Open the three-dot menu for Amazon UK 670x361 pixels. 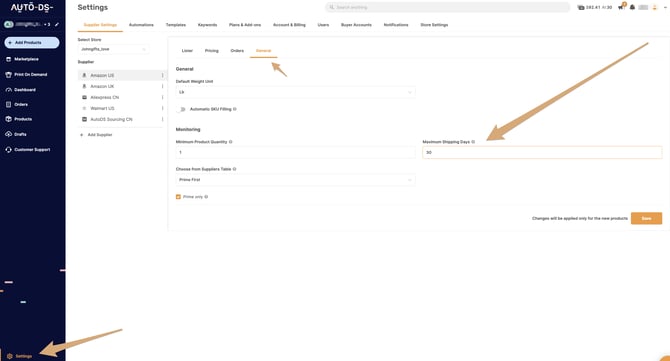click(162, 86)
